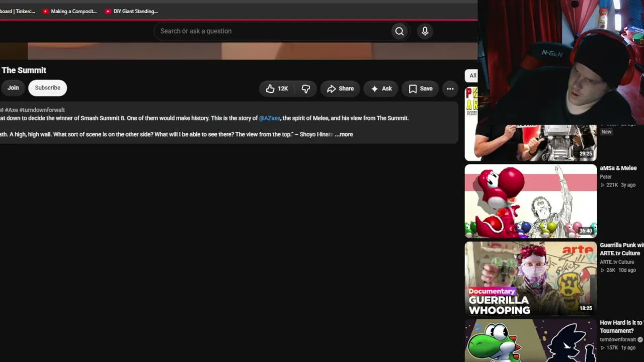Open The Summit channel name
Screen dimensions: 644x362
coord(24,70)
